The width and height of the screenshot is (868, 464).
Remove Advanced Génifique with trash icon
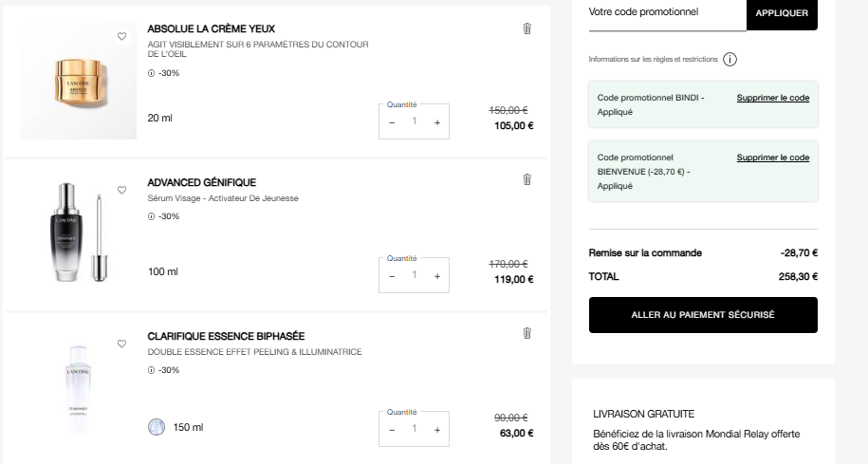click(x=527, y=179)
